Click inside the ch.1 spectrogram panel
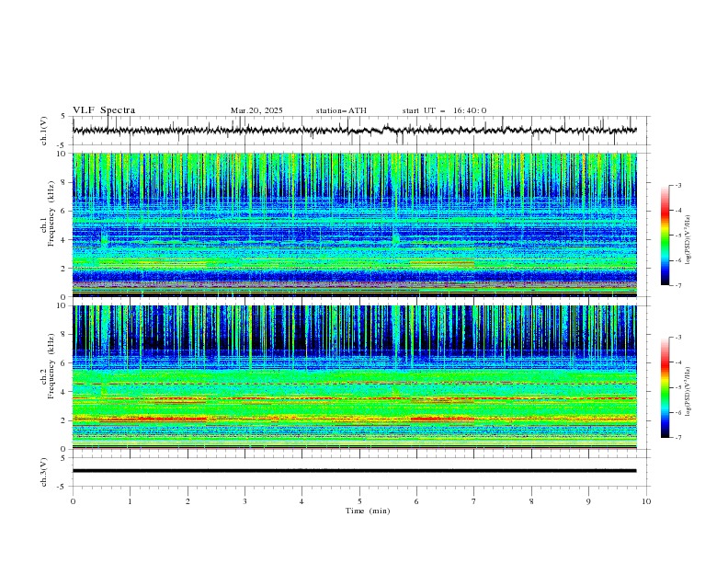Image resolution: width=728 pixels, height=563 pixels. (354, 224)
